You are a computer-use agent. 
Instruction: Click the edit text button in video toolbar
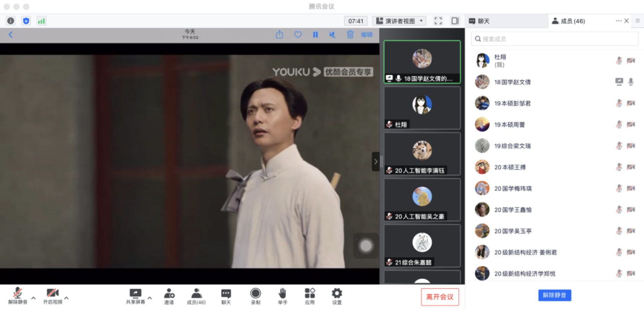pos(367,35)
